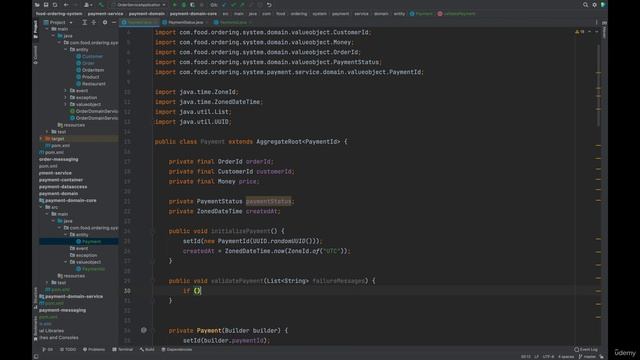Open Search Everywhere magnifier icon
The height and width of the screenshot is (360, 640).
click(585, 5)
